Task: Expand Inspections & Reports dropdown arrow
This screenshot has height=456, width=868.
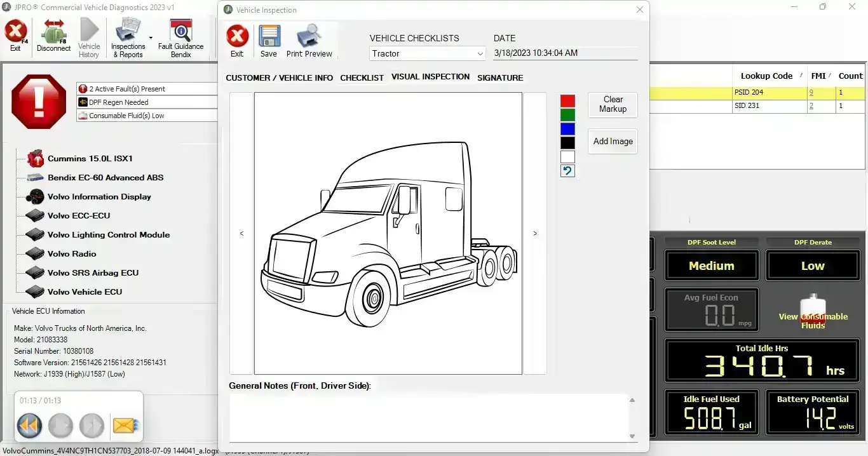Action: [151, 38]
